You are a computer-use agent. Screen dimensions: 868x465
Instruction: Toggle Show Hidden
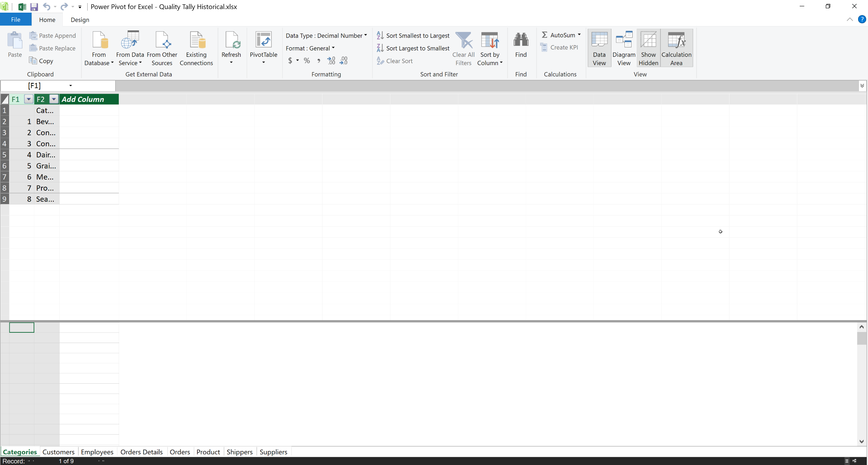[648, 49]
